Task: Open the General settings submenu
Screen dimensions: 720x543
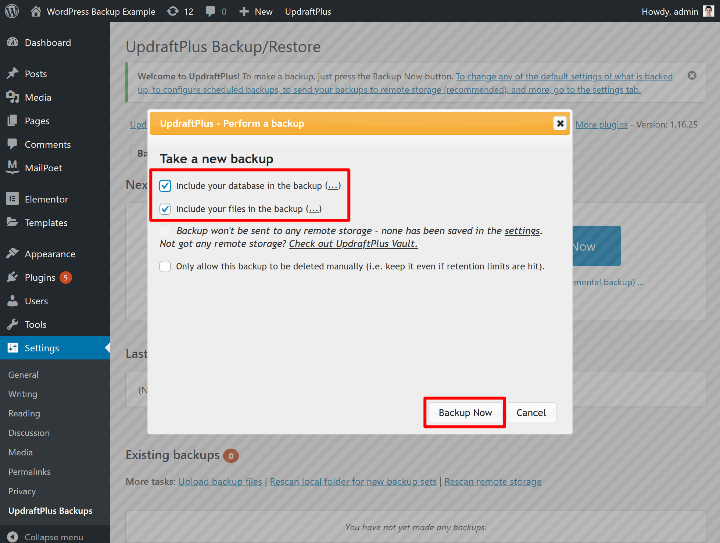Action: click(23, 375)
